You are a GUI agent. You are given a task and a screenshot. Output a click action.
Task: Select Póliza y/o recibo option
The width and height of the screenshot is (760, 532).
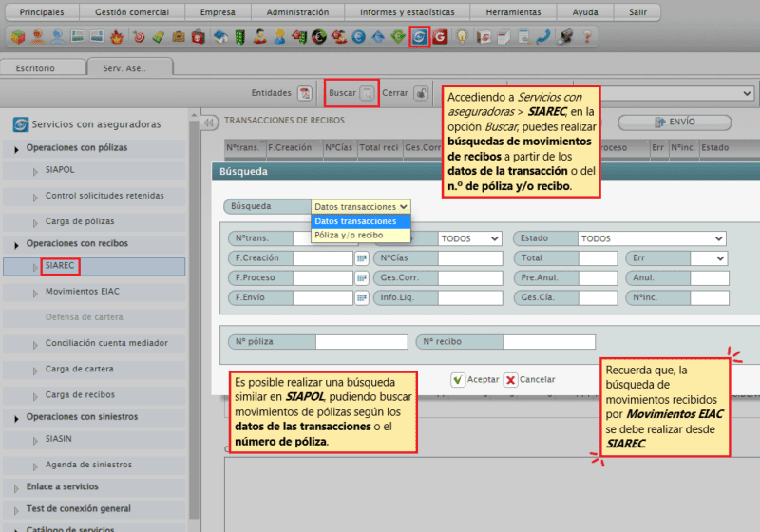click(x=361, y=235)
